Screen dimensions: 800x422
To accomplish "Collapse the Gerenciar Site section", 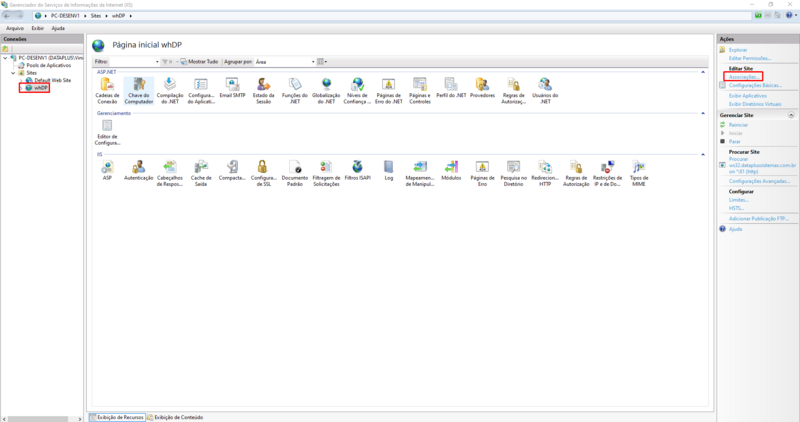I will click(791, 115).
